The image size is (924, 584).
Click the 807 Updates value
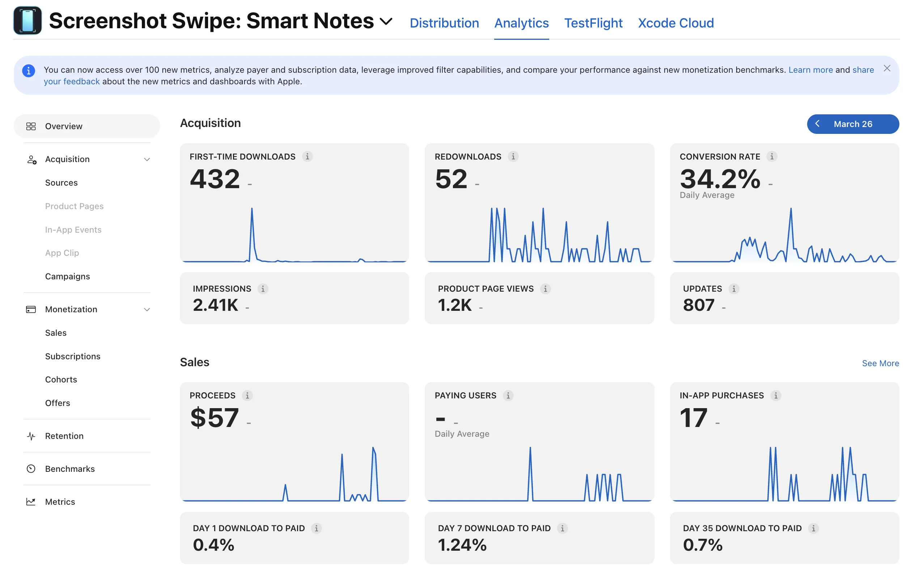tap(698, 305)
